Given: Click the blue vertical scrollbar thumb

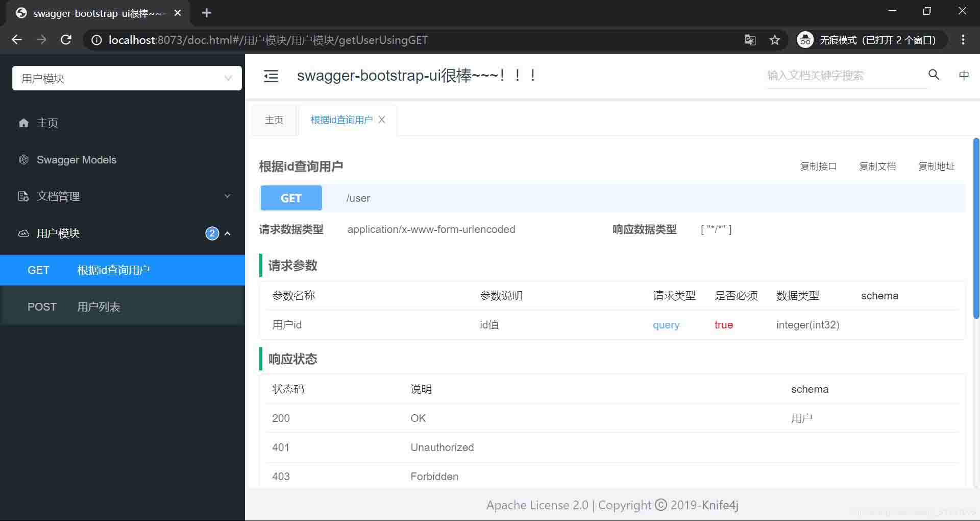Looking at the screenshot, I should coord(976,228).
